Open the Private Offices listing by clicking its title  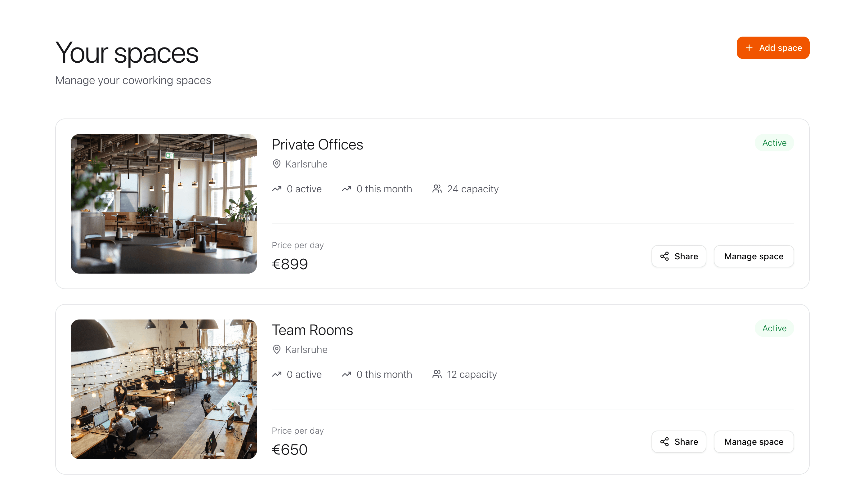[x=317, y=144]
